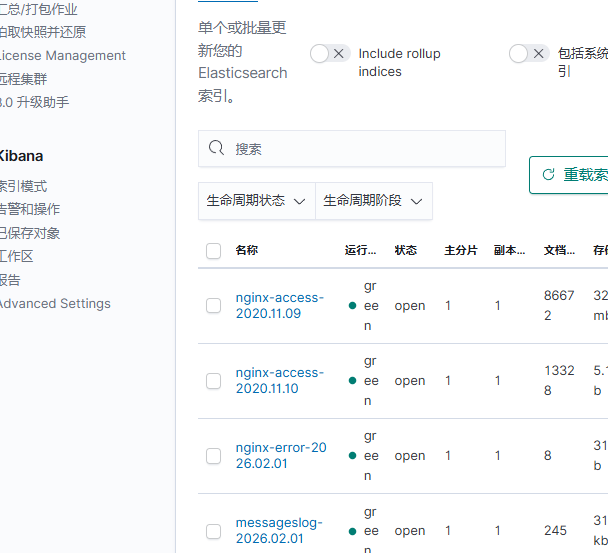Click the reload refresh icon
Viewport: 608px width, 553px height.
(548, 175)
